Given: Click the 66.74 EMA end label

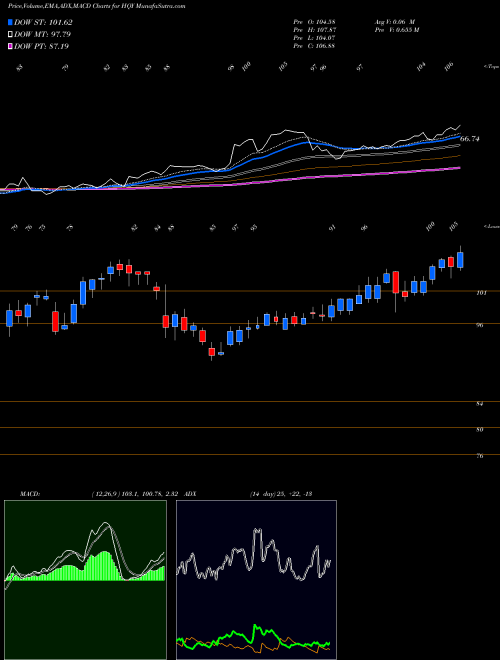Looking at the screenshot, I should (470, 138).
